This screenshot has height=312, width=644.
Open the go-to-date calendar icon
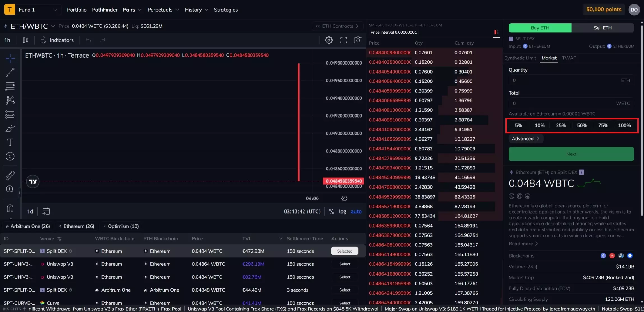point(46,211)
